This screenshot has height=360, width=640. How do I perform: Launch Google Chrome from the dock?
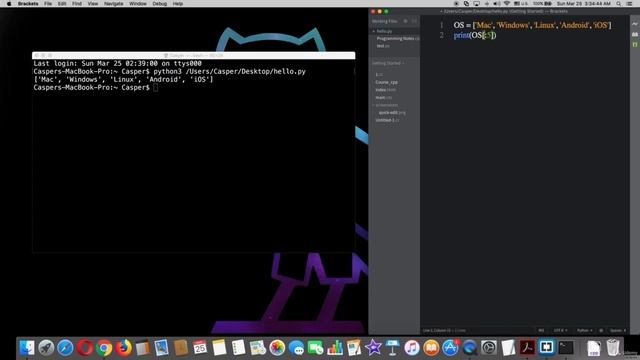(x=104, y=348)
